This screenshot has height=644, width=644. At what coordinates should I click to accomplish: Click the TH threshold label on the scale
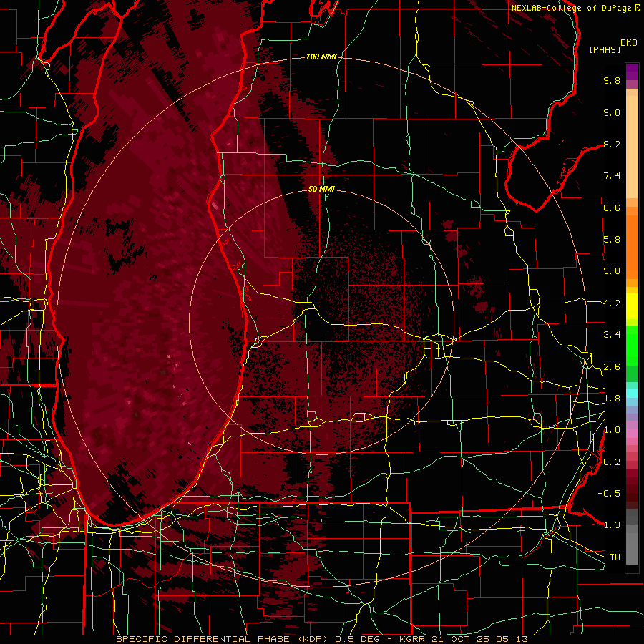(x=615, y=557)
